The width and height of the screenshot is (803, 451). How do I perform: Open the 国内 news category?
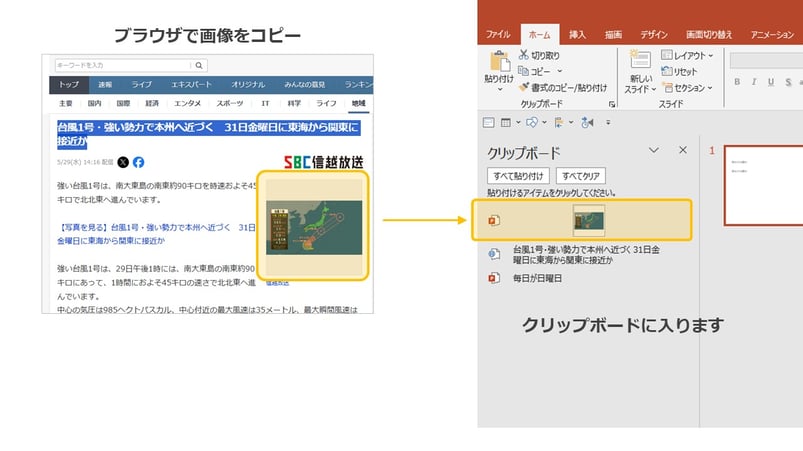(x=94, y=103)
